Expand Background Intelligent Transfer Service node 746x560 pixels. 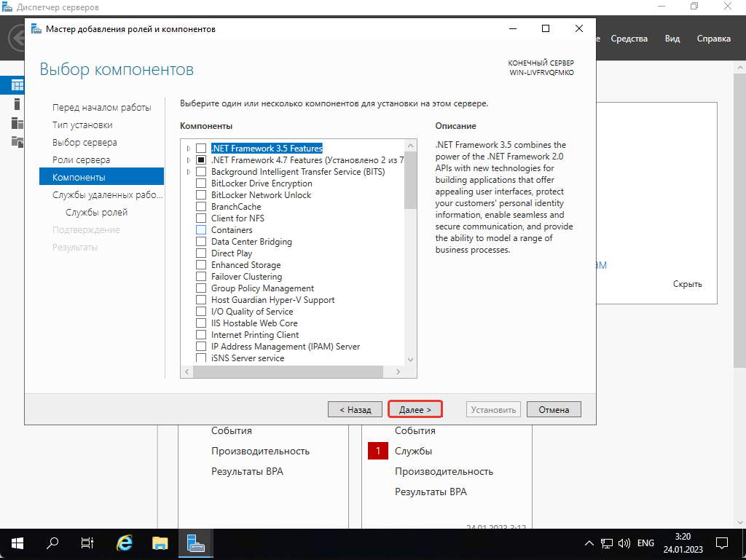pyautogui.click(x=189, y=172)
